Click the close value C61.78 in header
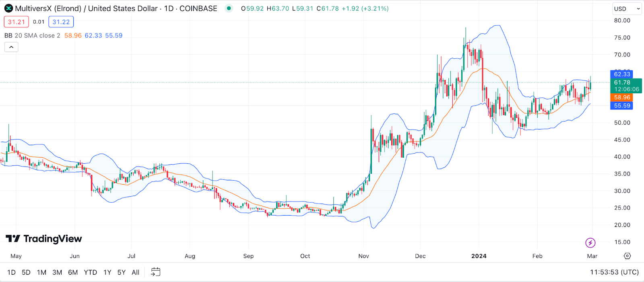The width and height of the screenshot is (644, 282). 328,8
